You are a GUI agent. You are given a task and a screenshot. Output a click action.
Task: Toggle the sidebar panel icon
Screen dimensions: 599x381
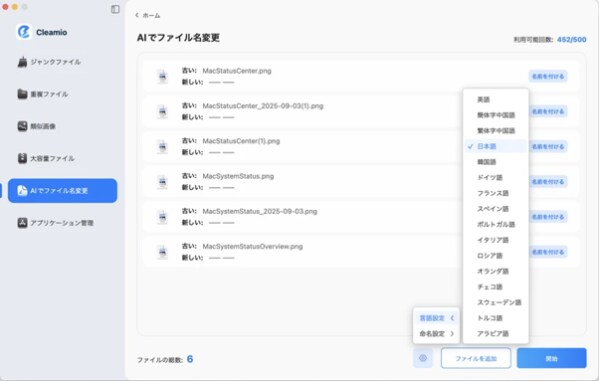(x=115, y=9)
